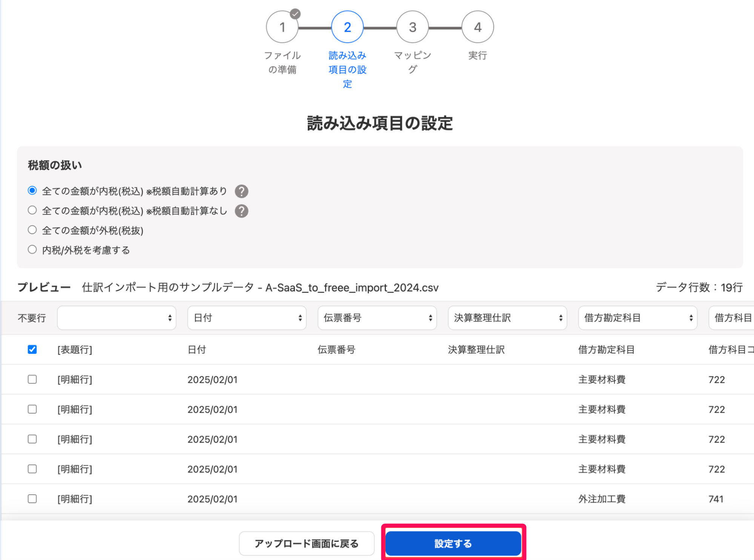Click step 1 circle ファイルの準備
754x560 pixels.
[282, 27]
